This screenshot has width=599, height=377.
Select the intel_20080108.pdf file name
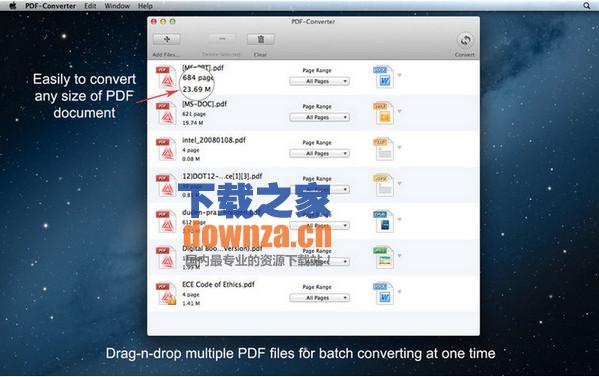coord(214,140)
